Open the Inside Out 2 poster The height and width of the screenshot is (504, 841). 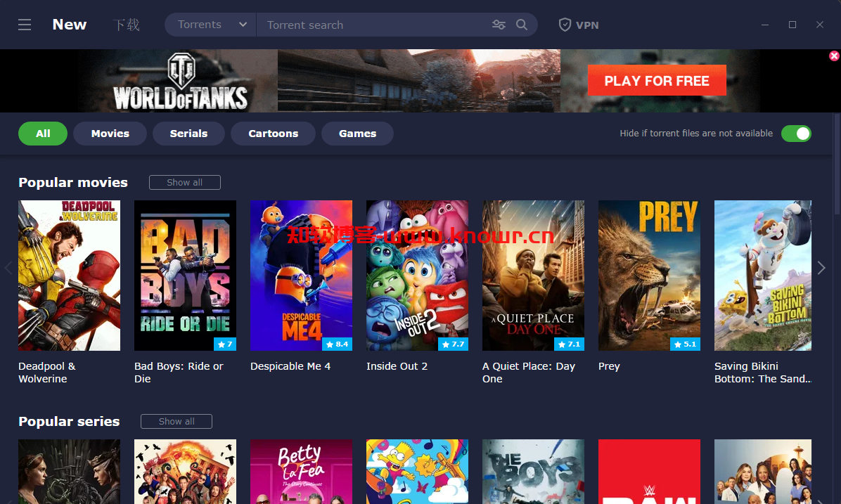pos(417,276)
